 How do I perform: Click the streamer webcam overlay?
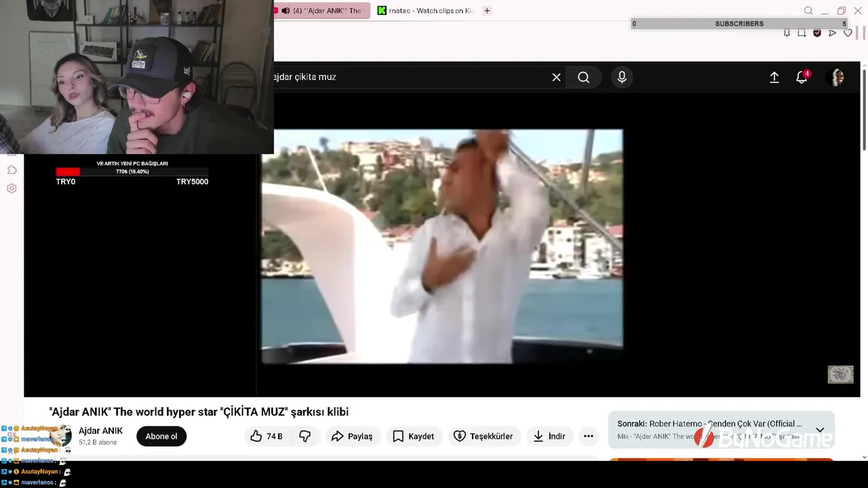tap(136, 77)
